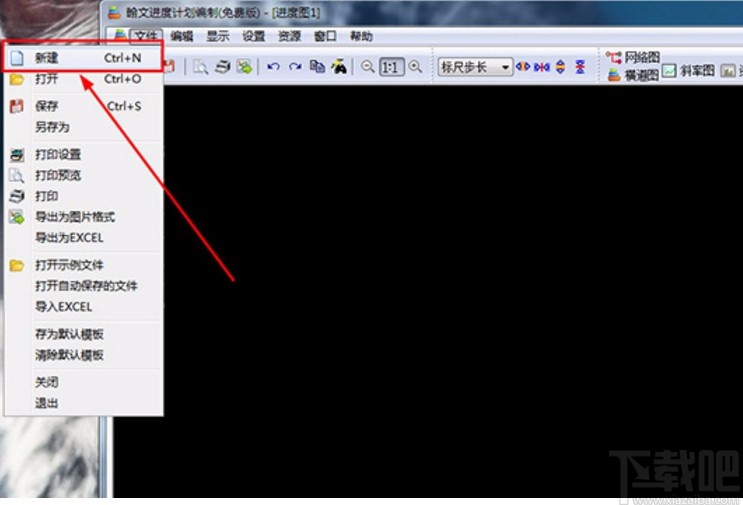
Task: Click the title bar program icon
Action: 114,12
